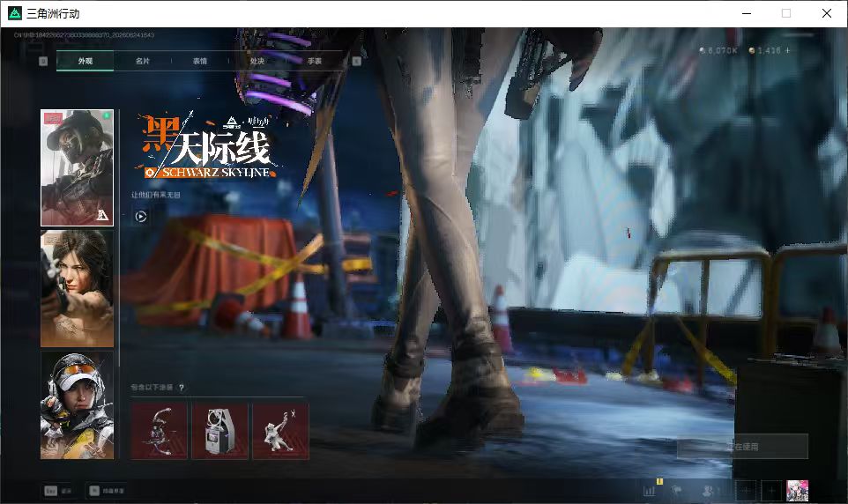Choose the brown-haired archer operator skin card
This screenshot has height=504, width=848.
pos(78,288)
